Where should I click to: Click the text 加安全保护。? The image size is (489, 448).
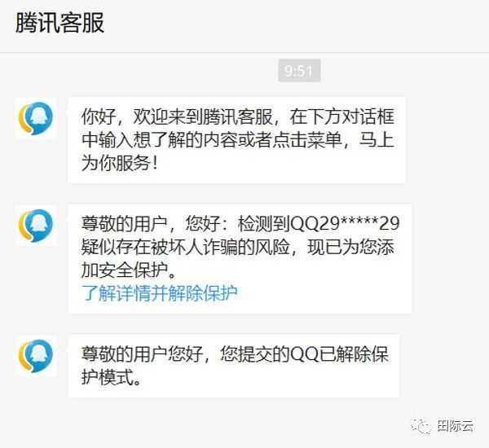pyautogui.click(x=129, y=270)
